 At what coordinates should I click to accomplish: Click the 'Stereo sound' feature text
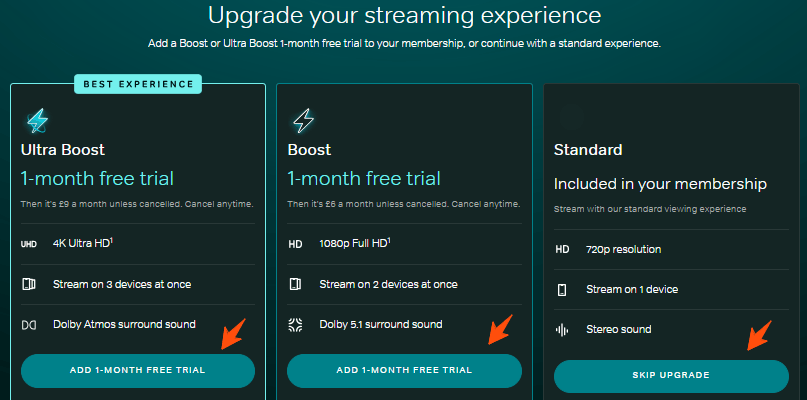click(x=619, y=329)
